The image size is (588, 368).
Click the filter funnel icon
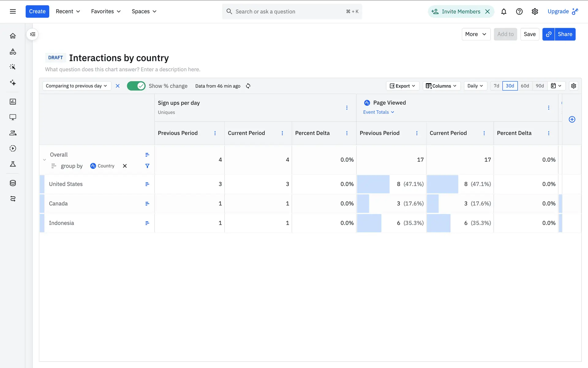[147, 166]
